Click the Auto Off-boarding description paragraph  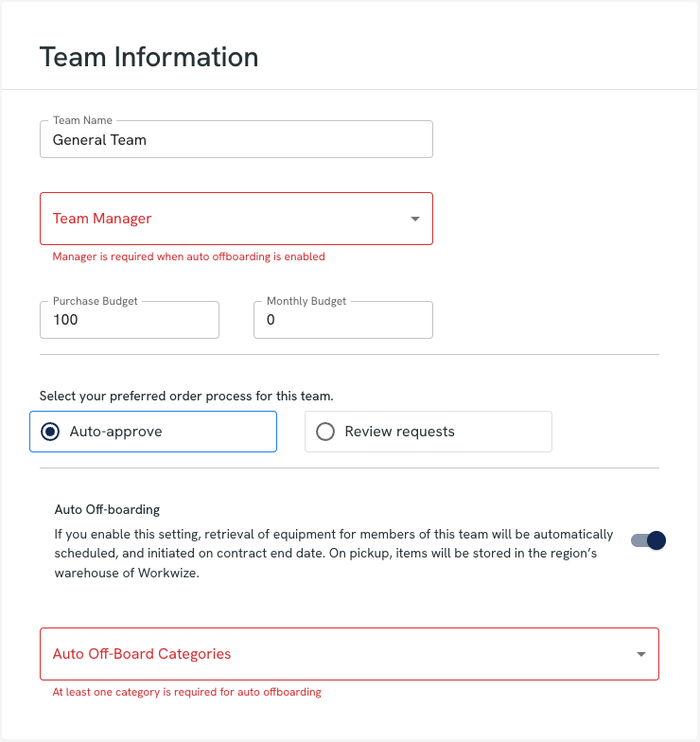pyautogui.click(x=333, y=554)
